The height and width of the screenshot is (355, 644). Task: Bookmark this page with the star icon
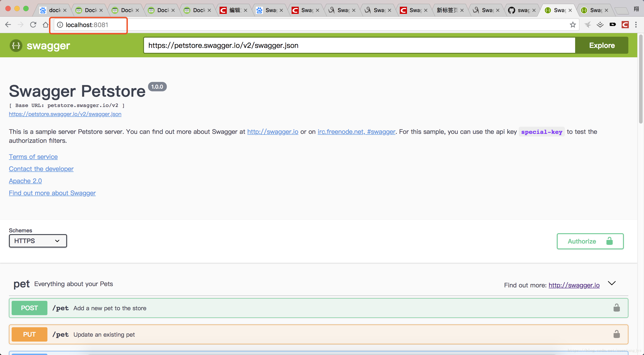click(x=572, y=25)
